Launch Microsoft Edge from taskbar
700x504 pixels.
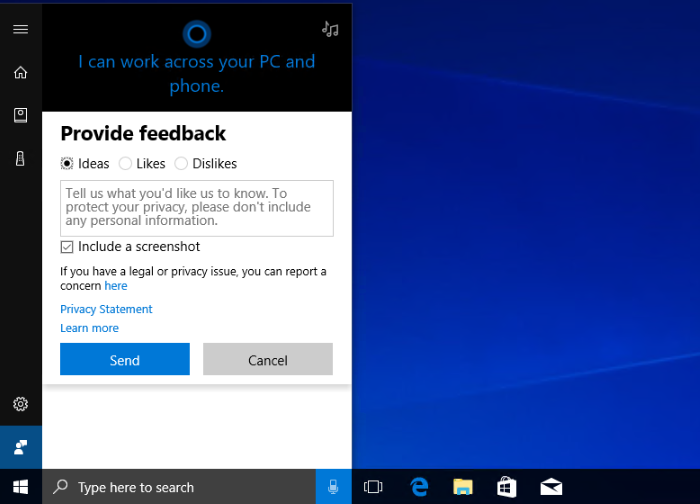pyautogui.click(x=419, y=487)
